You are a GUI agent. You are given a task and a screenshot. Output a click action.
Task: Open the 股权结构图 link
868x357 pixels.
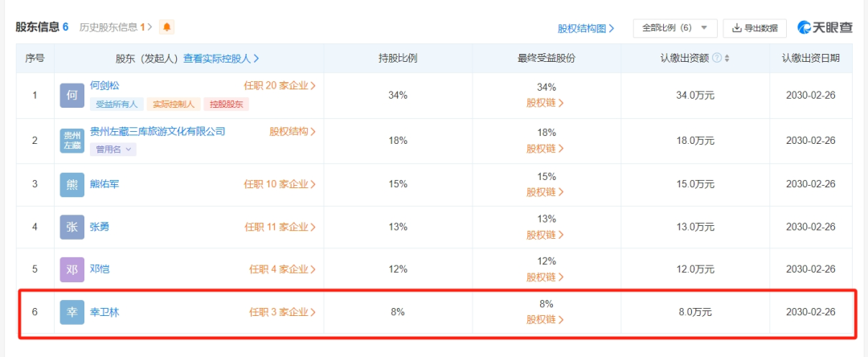586,28
